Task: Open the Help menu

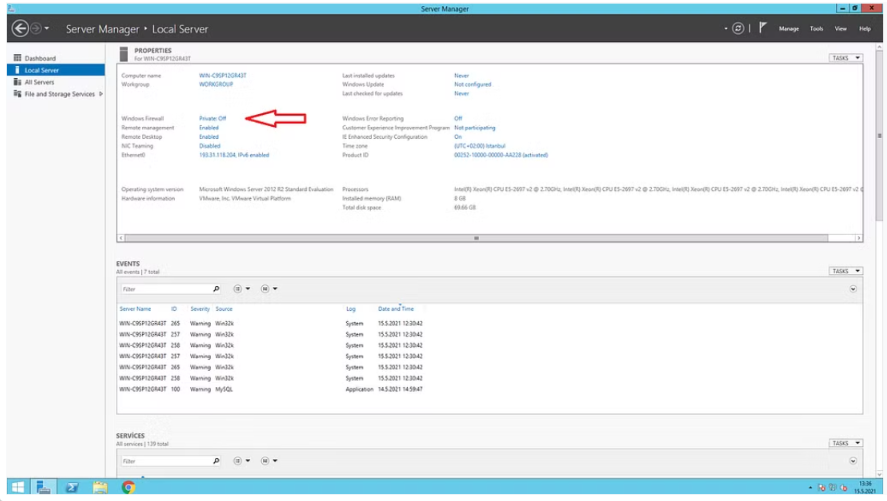Action: click(865, 28)
